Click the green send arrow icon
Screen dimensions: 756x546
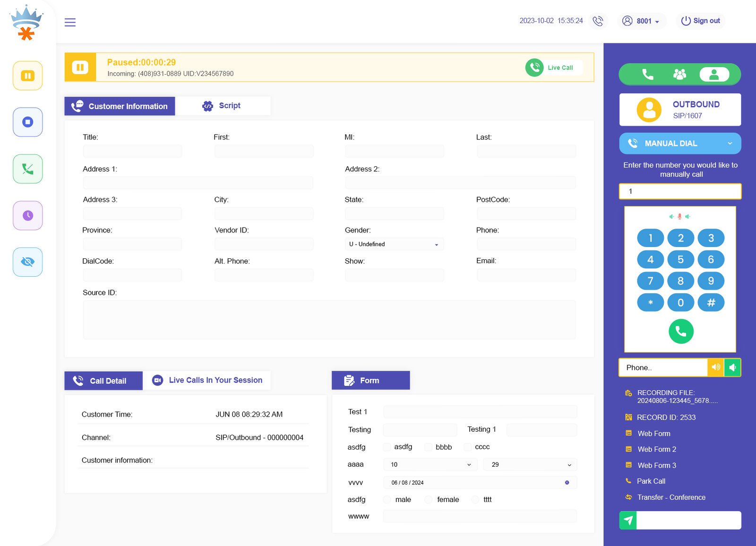pyautogui.click(x=628, y=520)
